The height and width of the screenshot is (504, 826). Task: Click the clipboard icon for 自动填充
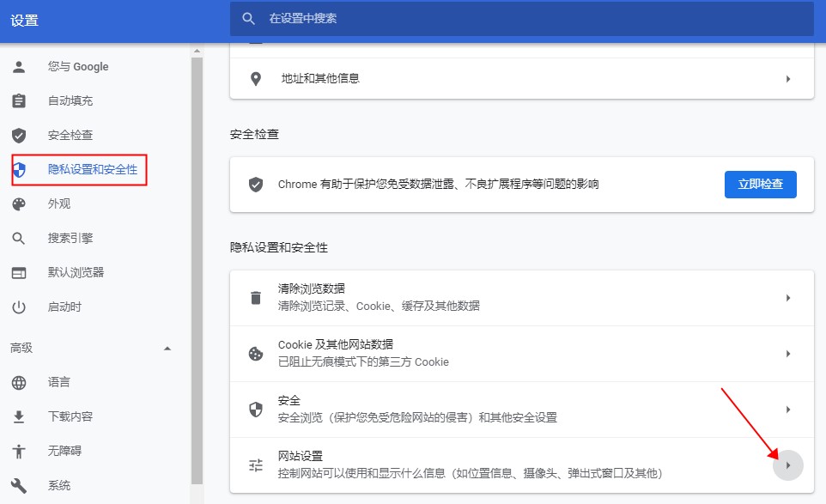(19, 100)
